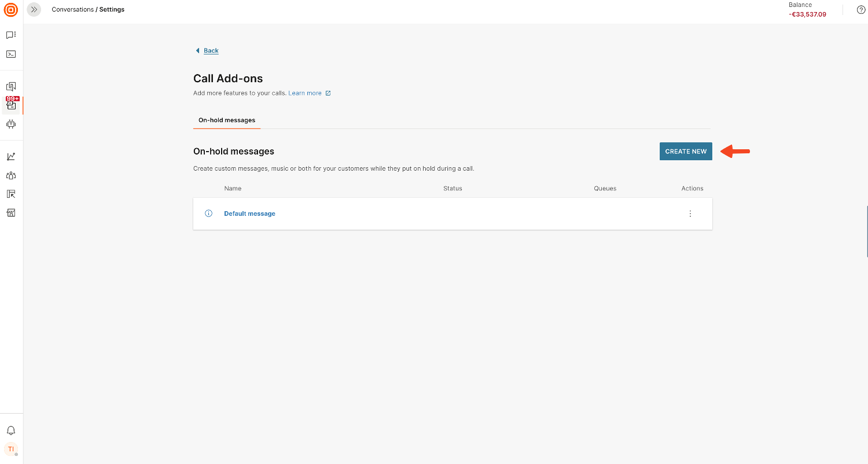This screenshot has height=464, width=868.
Task: Open the notifications bell
Action: point(11,431)
